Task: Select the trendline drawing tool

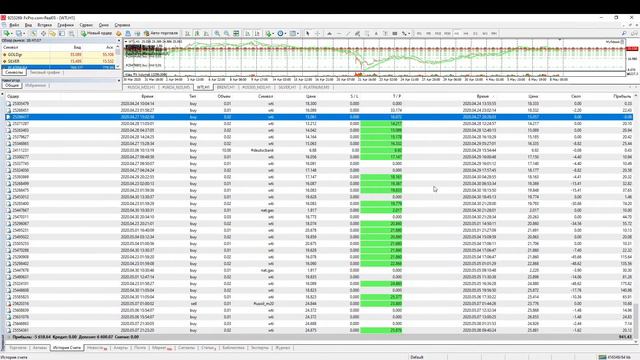Action: (348, 33)
